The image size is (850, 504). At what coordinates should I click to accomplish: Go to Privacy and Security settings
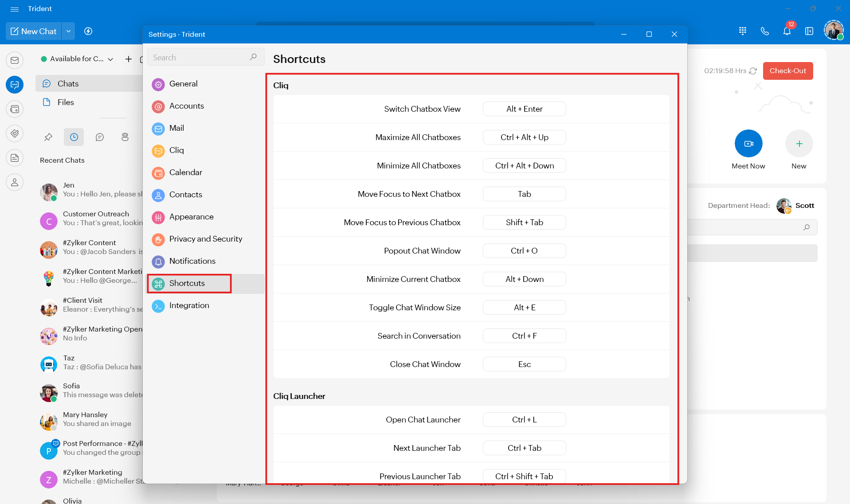tap(205, 239)
